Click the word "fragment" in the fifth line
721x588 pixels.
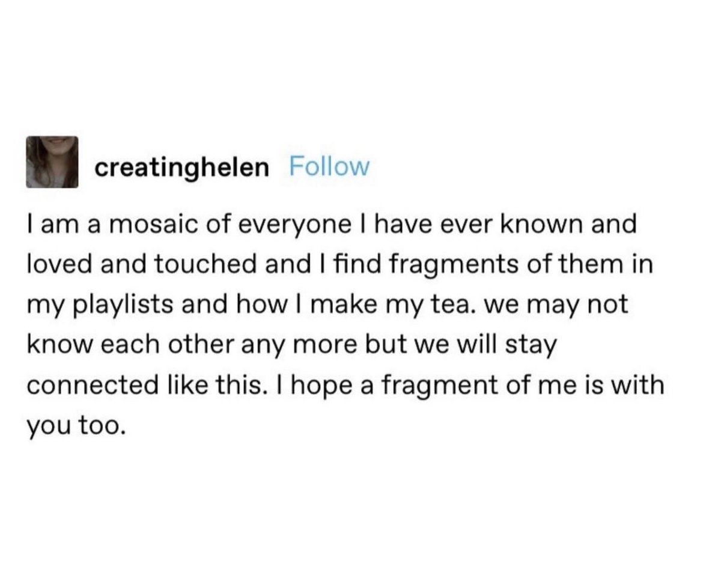457,384
